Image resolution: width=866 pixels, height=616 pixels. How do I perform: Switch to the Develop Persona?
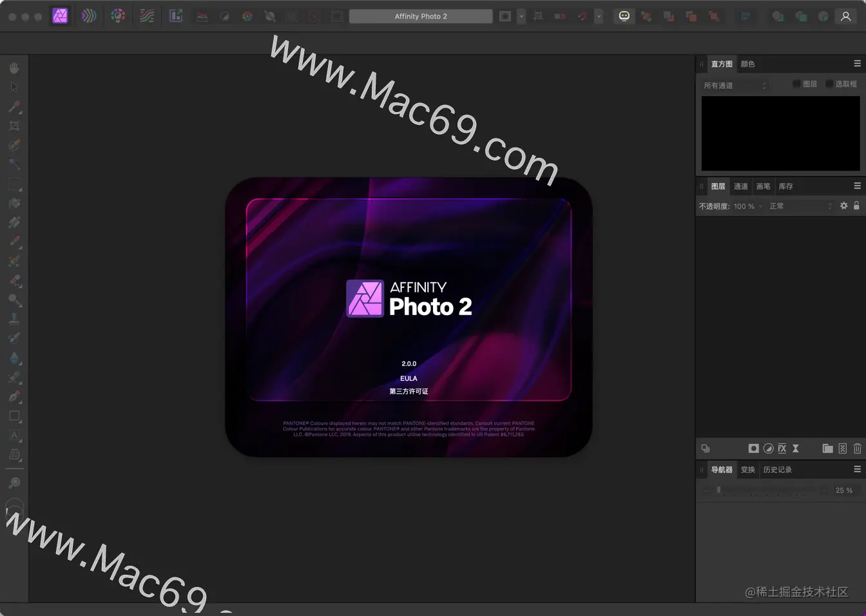pos(118,16)
